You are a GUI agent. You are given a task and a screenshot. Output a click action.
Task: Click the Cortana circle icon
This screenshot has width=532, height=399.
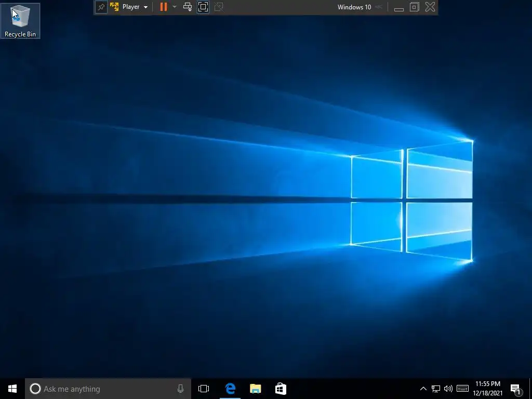(35, 389)
